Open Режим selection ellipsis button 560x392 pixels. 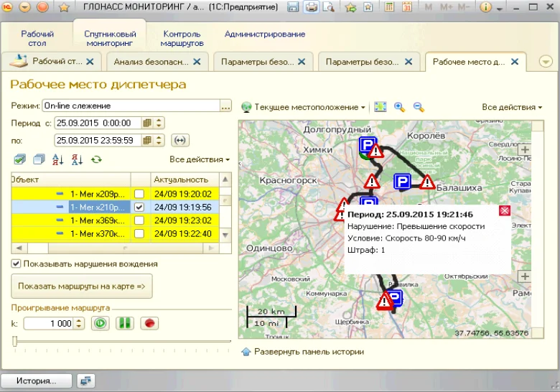pyautogui.click(x=225, y=106)
